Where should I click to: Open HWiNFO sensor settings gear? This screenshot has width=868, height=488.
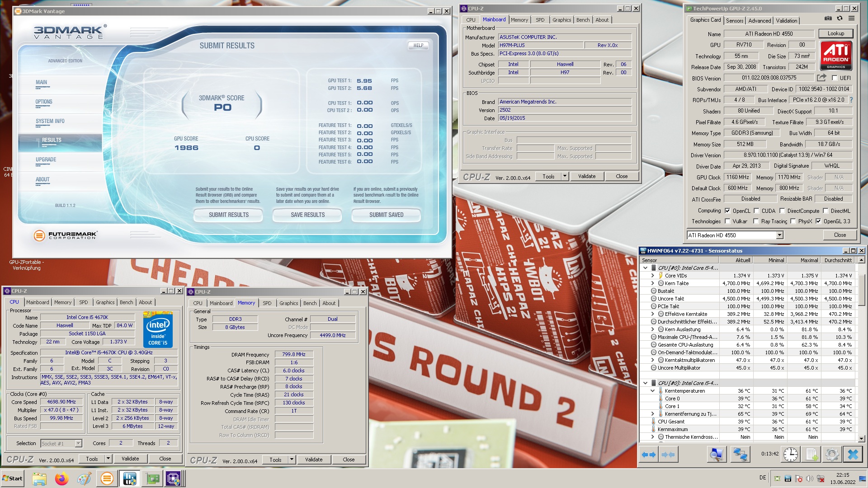point(831,455)
